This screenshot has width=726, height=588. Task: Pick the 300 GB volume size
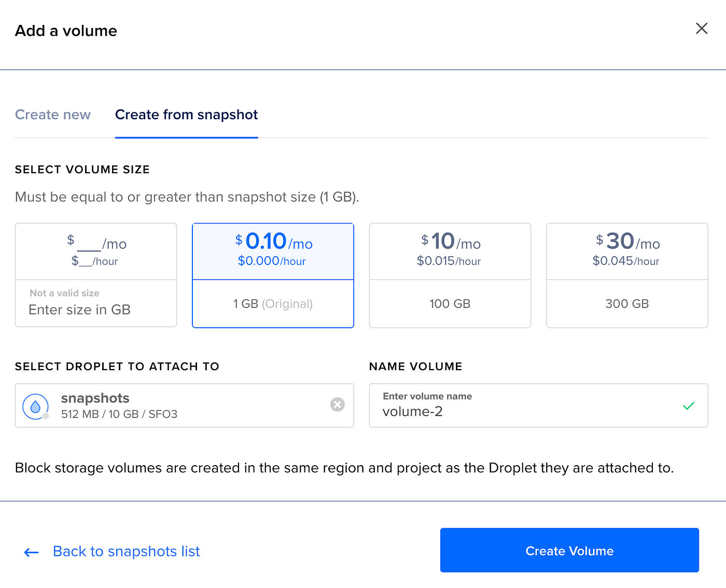coord(627,304)
